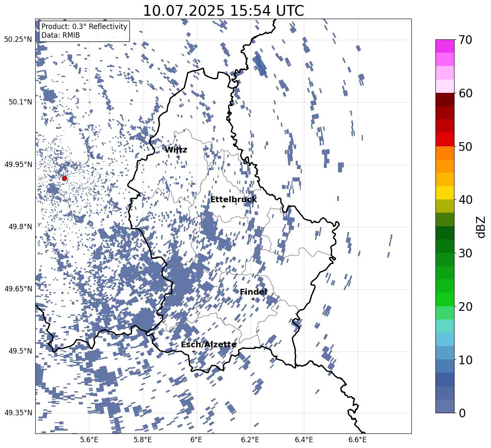Click the 6.6°E longitude label
Viewport: 491px width, 448px height.
point(357,440)
